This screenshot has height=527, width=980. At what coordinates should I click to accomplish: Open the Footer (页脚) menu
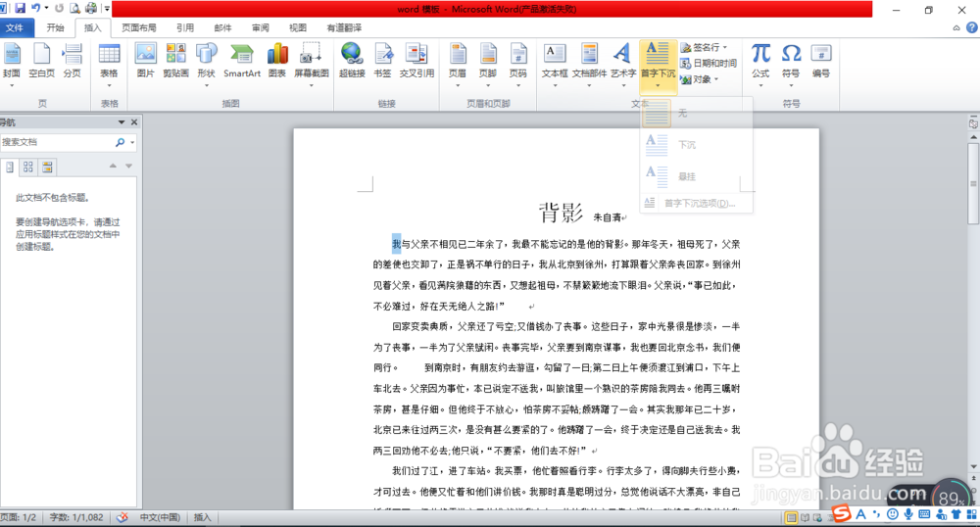(x=488, y=63)
